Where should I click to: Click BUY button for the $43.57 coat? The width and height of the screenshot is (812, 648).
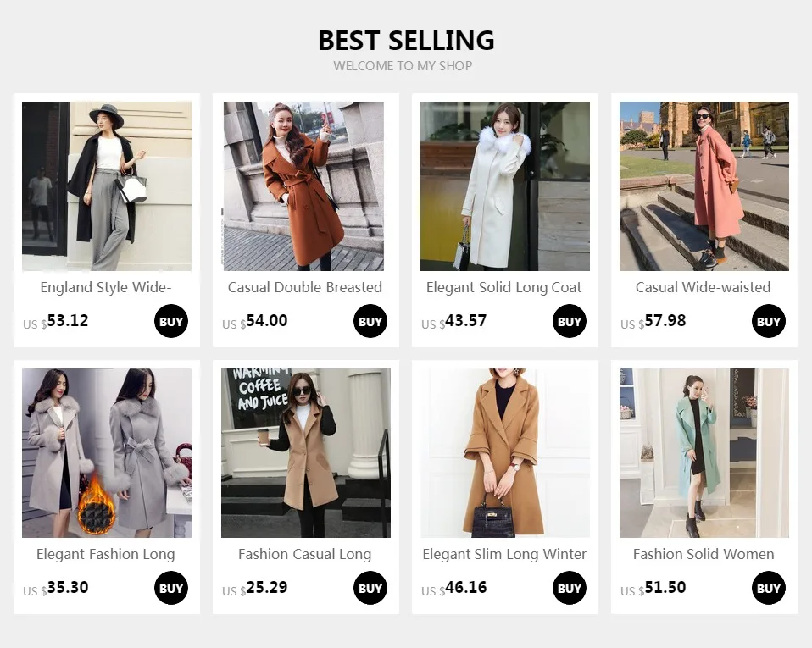click(569, 321)
